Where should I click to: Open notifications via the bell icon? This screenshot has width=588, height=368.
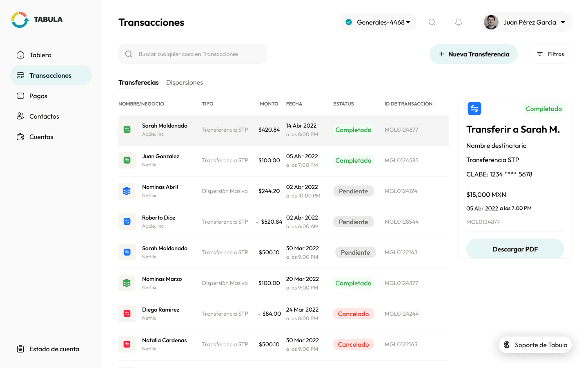[458, 22]
